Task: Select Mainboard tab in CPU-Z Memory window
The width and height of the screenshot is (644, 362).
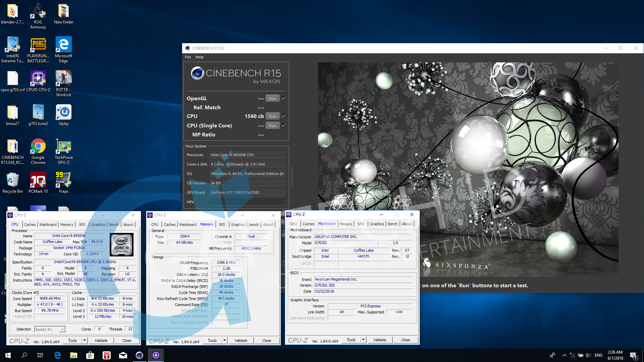Action: point(187,225)
